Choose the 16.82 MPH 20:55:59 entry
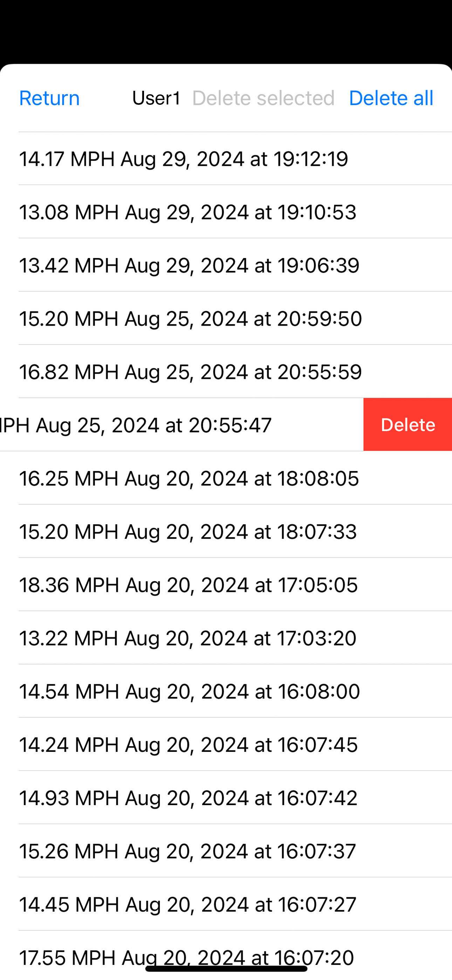The image size is (452, 980). pos(190,372)
